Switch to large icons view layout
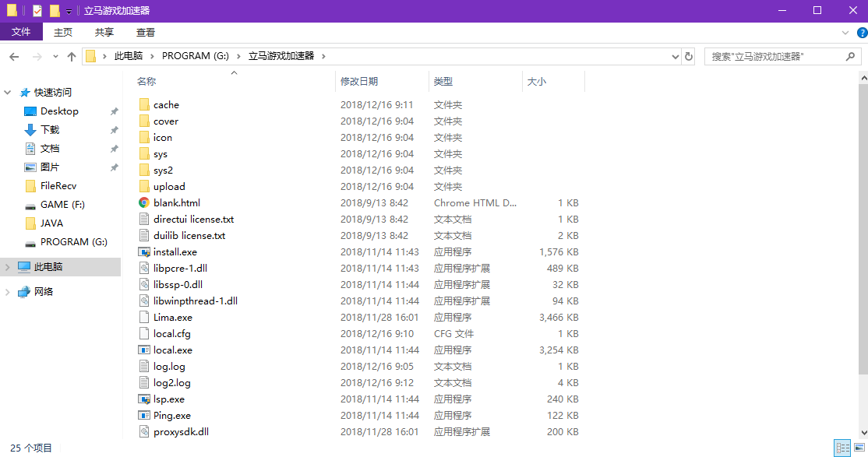Screen dimensions: 868x457 (859, 448)
